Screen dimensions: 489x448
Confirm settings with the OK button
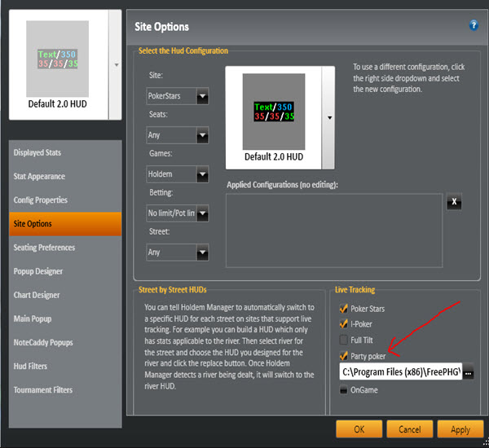(x=359, y=429)
